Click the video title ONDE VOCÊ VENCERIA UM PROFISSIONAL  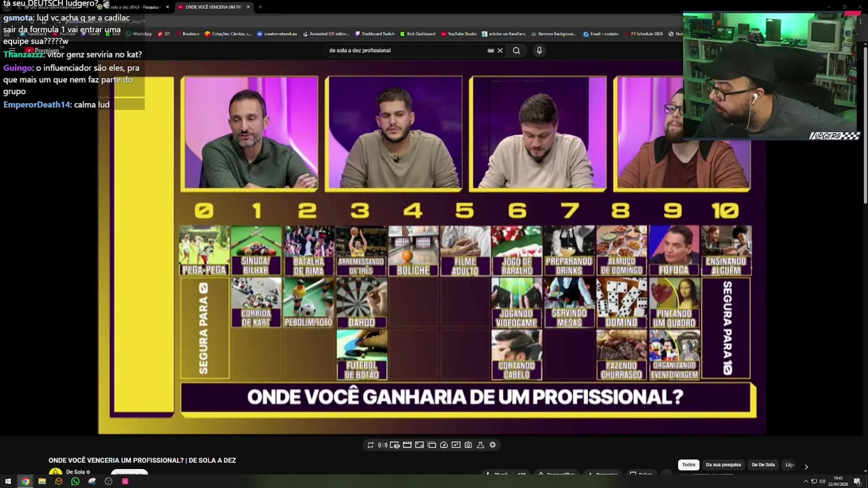pos(142,460)
